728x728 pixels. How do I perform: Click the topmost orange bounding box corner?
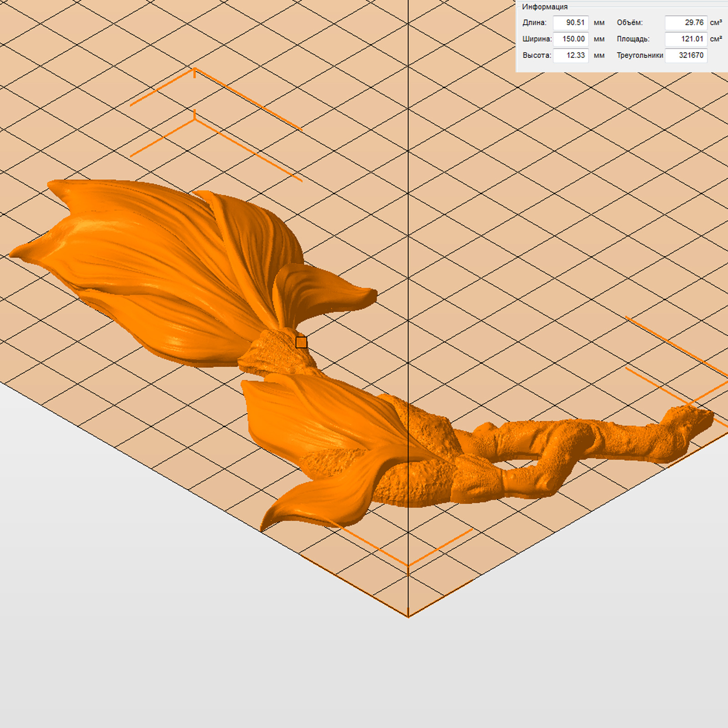coord(195,69)
